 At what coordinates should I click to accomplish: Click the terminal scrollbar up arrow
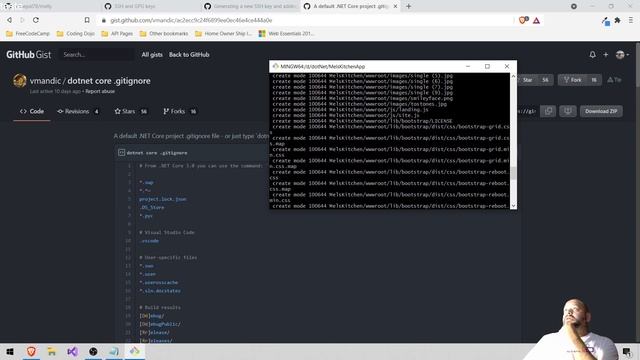[x=513, y=76]
